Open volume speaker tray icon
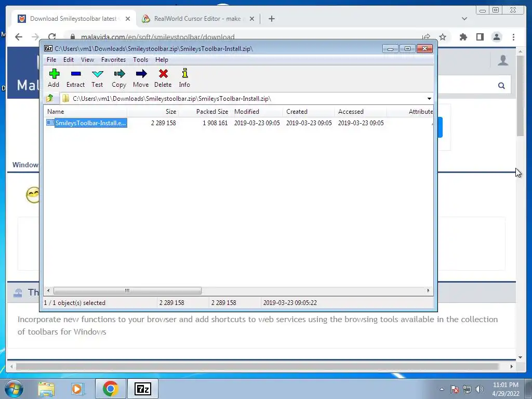The image size is (532, 399). pos(479,389)
